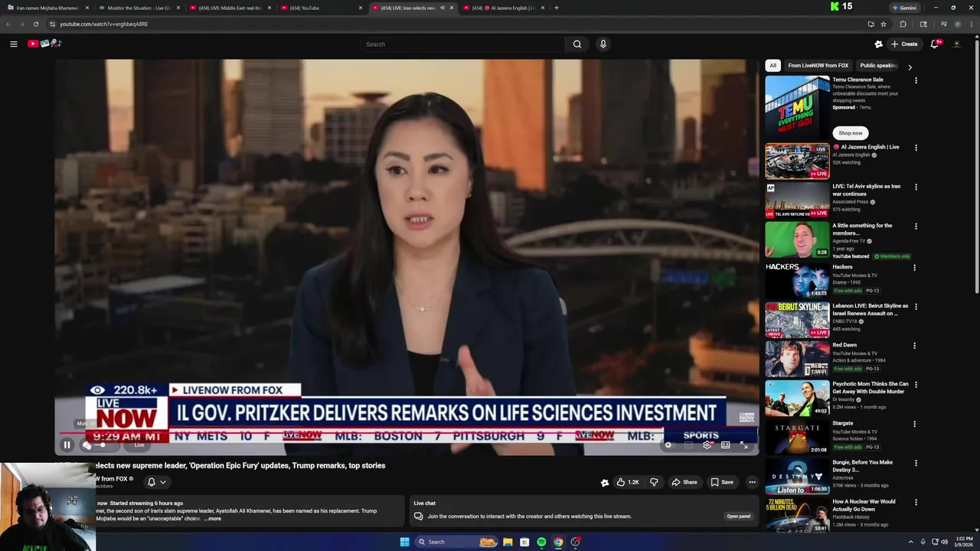Open LiveNOW from FOX channel name
This screenshot has width=980, height=551.
tap(112, 479)
